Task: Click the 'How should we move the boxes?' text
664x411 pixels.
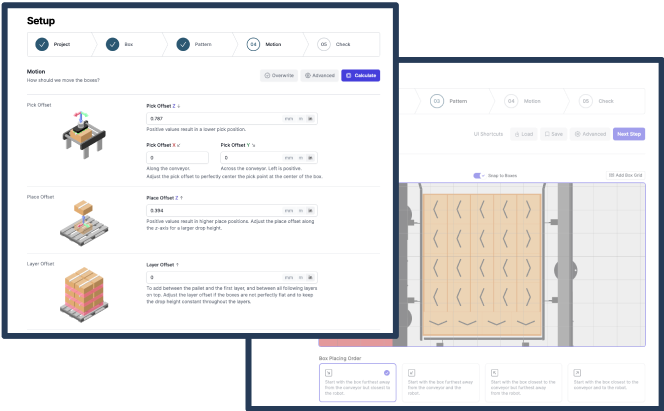Action: pyautogui.click(x=63, y=80)
